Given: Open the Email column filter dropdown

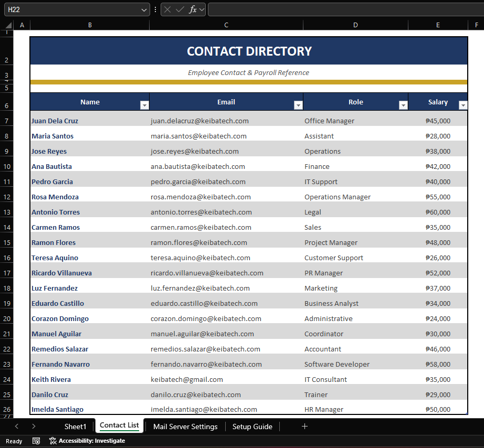Looking at the screenshot, I should tap(298, 105).
